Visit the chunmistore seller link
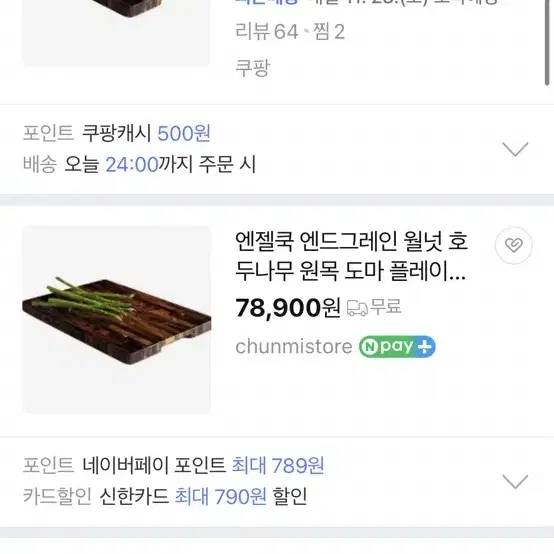The height and width of the screenshot is (554, 554). click(294, 347)
